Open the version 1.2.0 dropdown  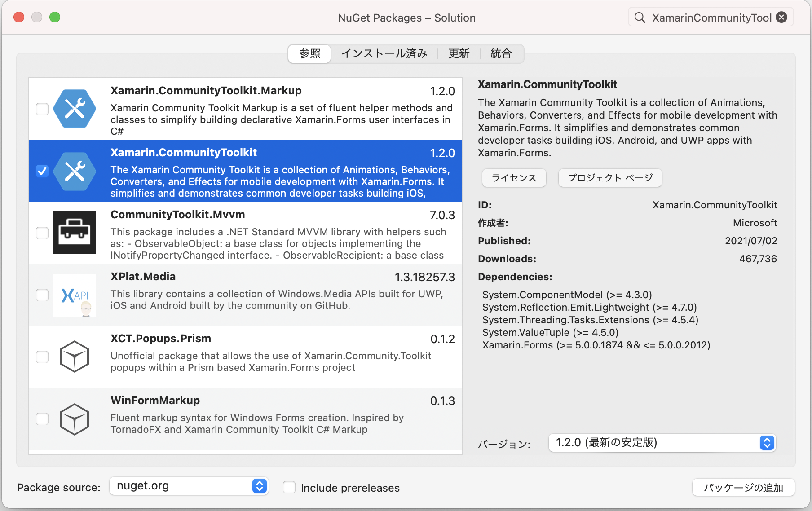tap(662, 443)
